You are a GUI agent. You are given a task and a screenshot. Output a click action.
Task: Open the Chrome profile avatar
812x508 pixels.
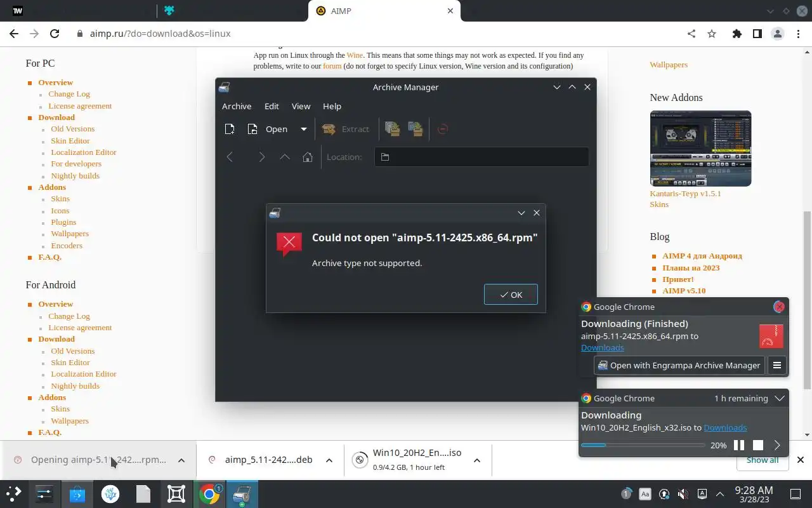[x=778, y=34]
